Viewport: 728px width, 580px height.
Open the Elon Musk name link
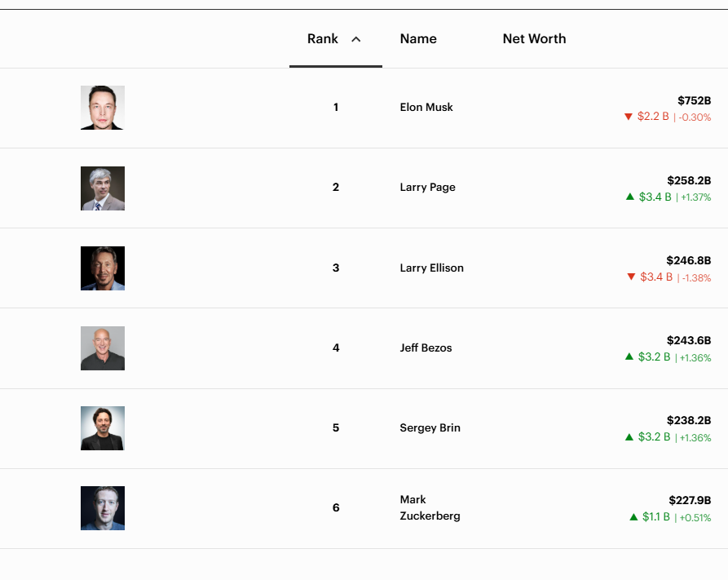[426, 108]
